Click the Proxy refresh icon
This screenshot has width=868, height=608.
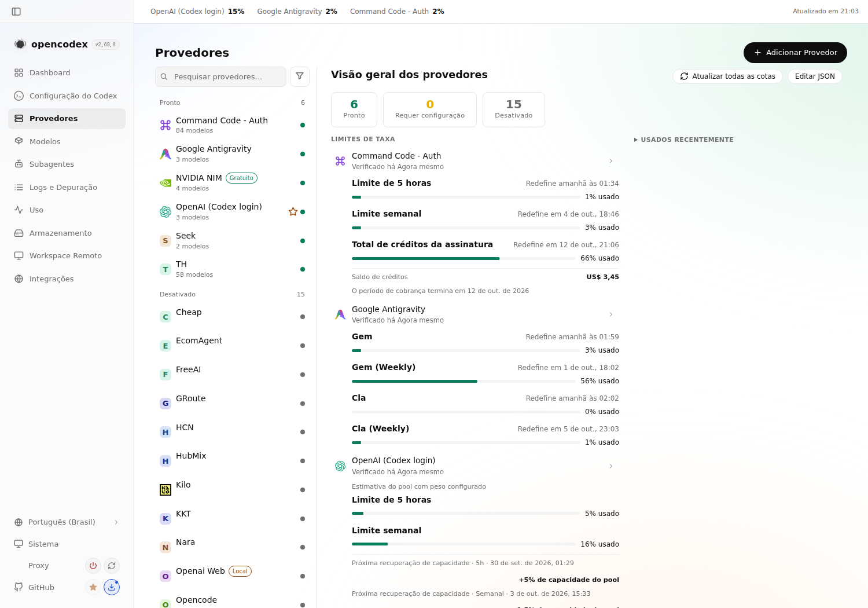112,566
